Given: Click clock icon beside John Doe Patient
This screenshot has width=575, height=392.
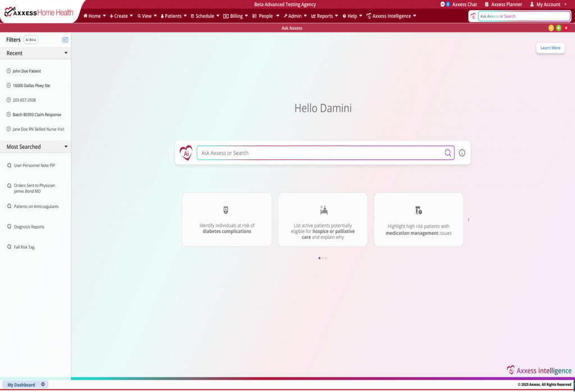Looking at the screenshot, I should click(x=9, y=71).
